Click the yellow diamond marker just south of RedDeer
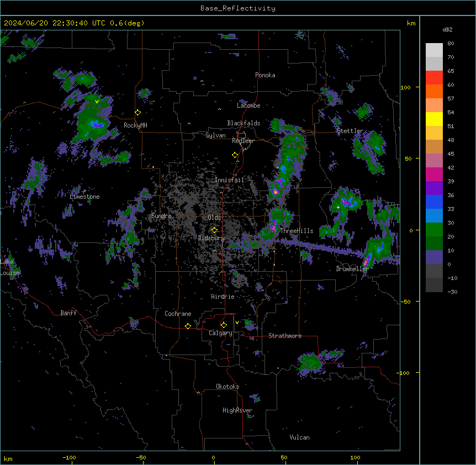This screenshot has width=476, height=465. (x=235, y=155)
